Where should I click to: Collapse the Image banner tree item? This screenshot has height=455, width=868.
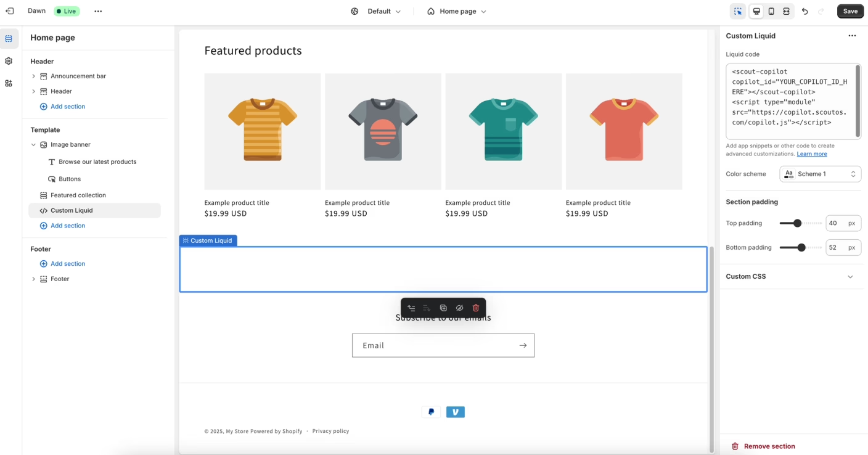coord(33,145)
